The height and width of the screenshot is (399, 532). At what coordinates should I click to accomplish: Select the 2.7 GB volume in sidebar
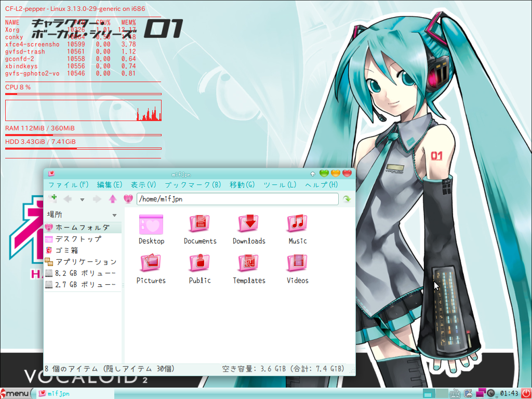(83, 285)
